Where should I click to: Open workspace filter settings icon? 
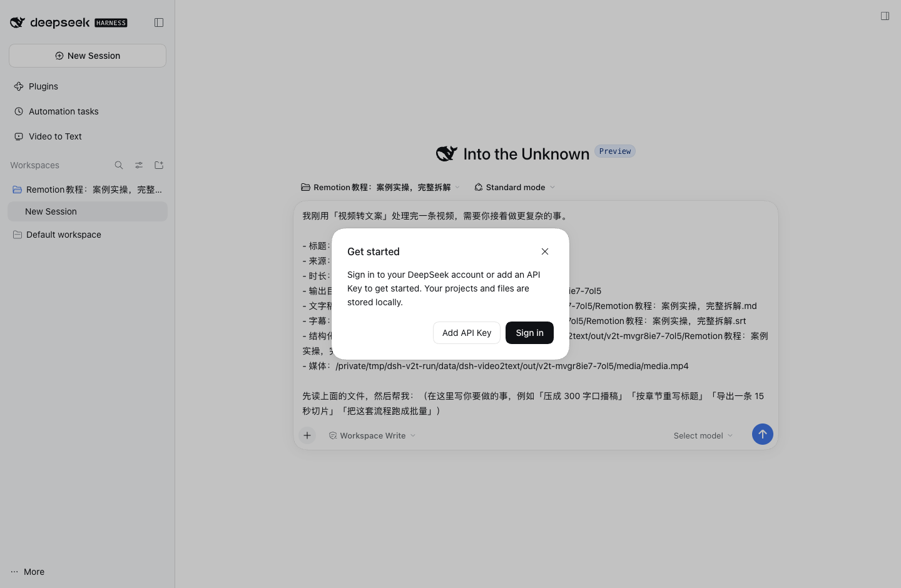139,165
